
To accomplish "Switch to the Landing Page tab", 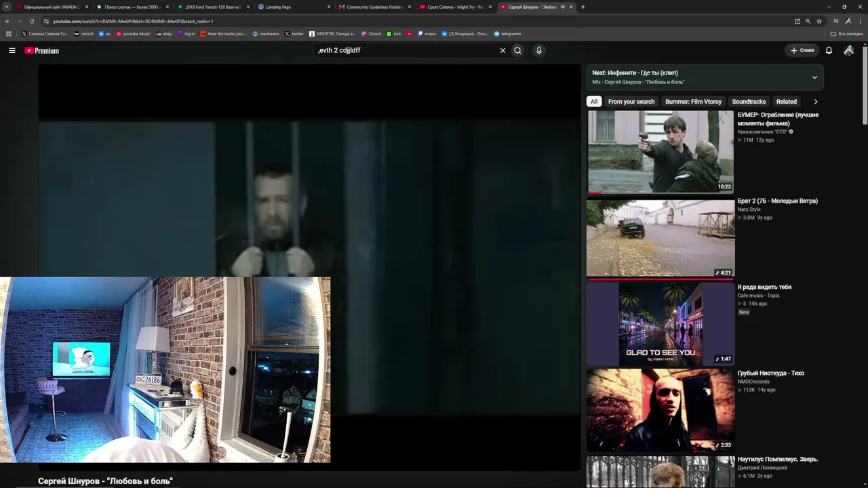I will click(x=294, y=7).
